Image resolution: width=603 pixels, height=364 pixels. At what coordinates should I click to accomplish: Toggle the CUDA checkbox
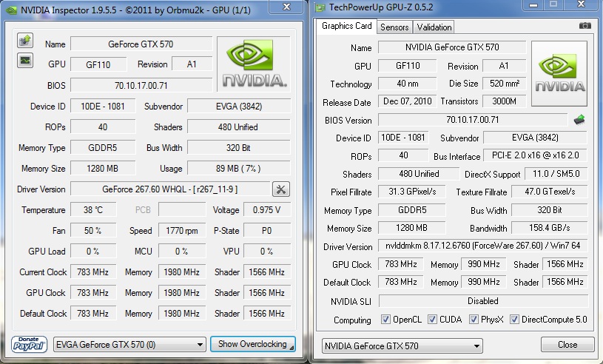(x=432, y=320)
